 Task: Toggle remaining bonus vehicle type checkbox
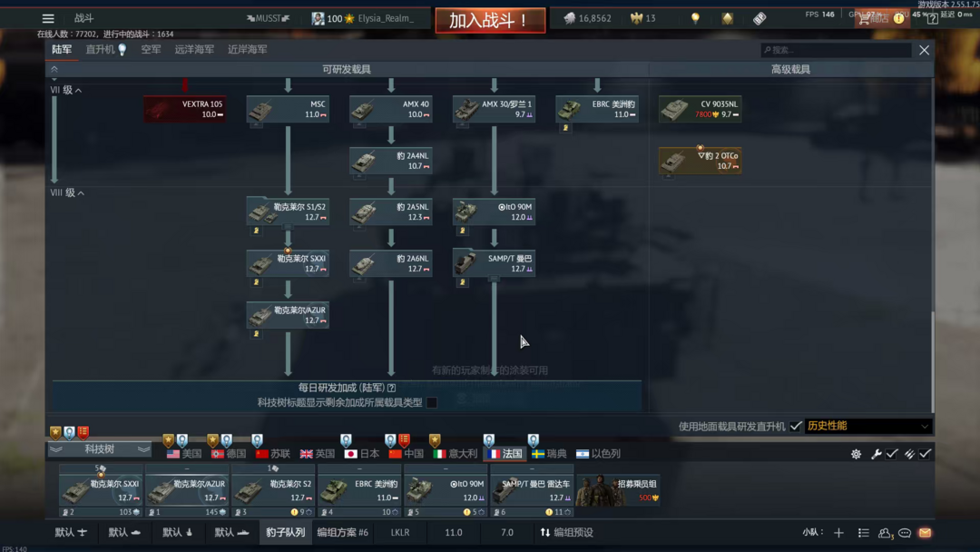pos(432,402)
